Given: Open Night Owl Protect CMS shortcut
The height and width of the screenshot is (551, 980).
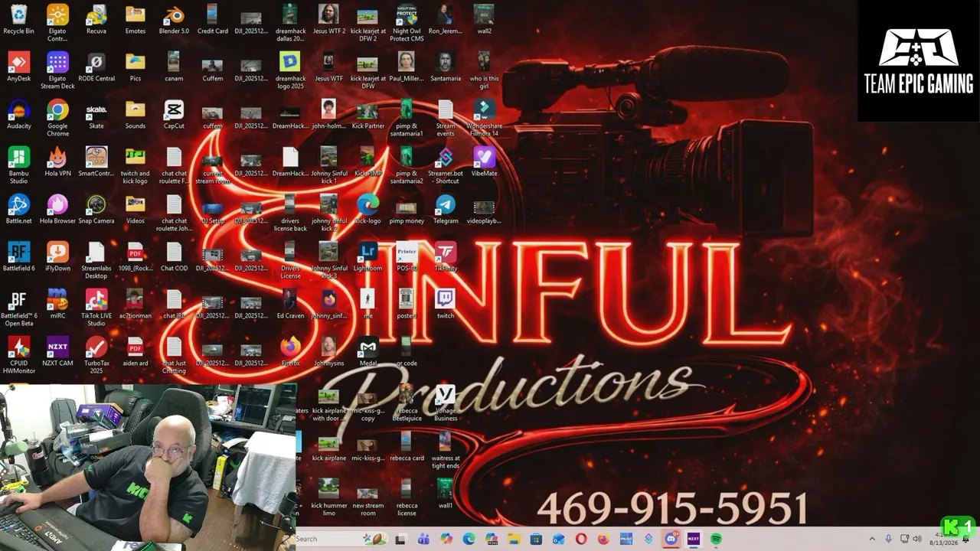Looking at the screenshot, I should pos(407,24).
